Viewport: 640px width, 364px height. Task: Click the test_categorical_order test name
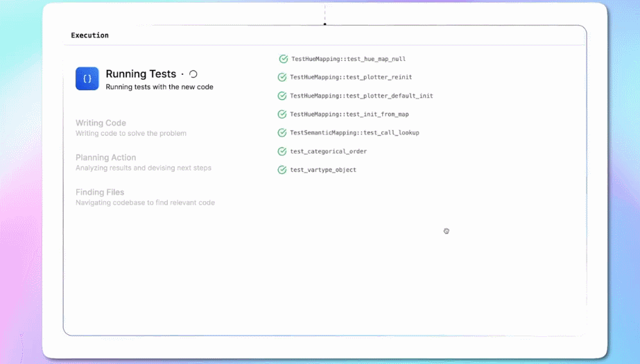[328, 151]
